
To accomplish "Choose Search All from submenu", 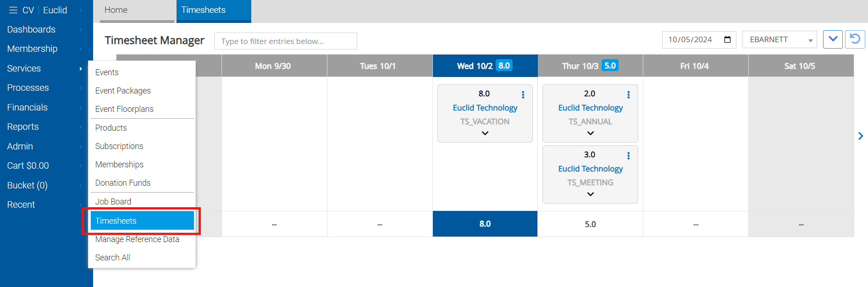I will (x=142, y=258).
